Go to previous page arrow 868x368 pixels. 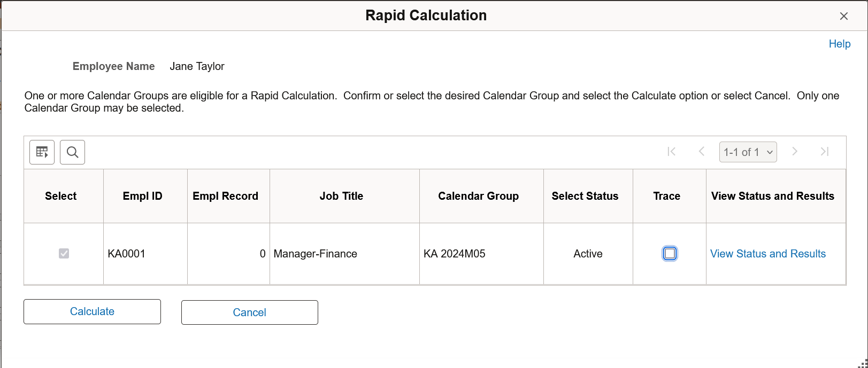point(701,152)
